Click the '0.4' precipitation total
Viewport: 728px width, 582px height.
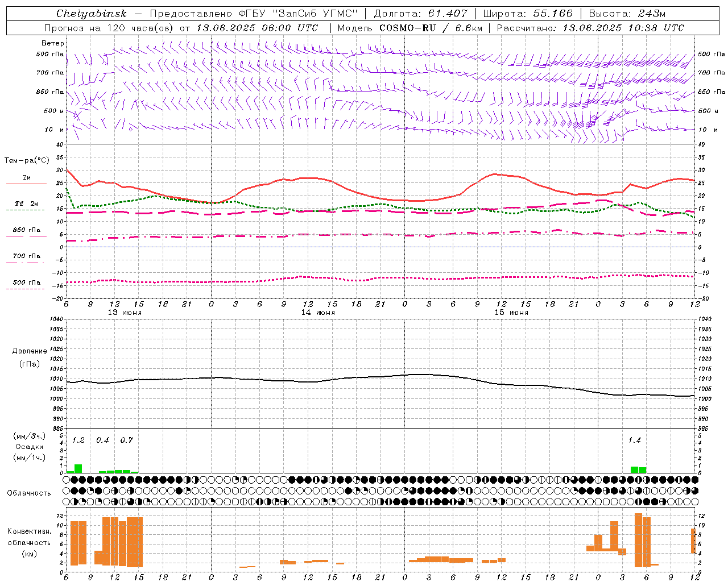pos(102,440)
